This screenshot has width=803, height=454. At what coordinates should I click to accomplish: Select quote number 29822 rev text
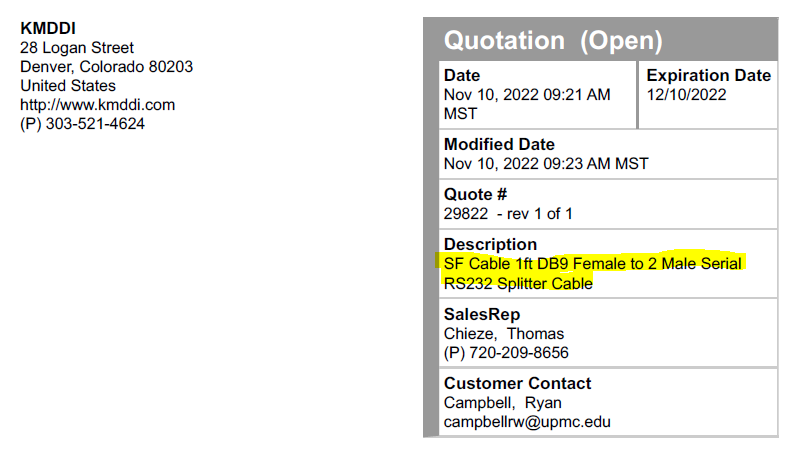pos(508,213)
